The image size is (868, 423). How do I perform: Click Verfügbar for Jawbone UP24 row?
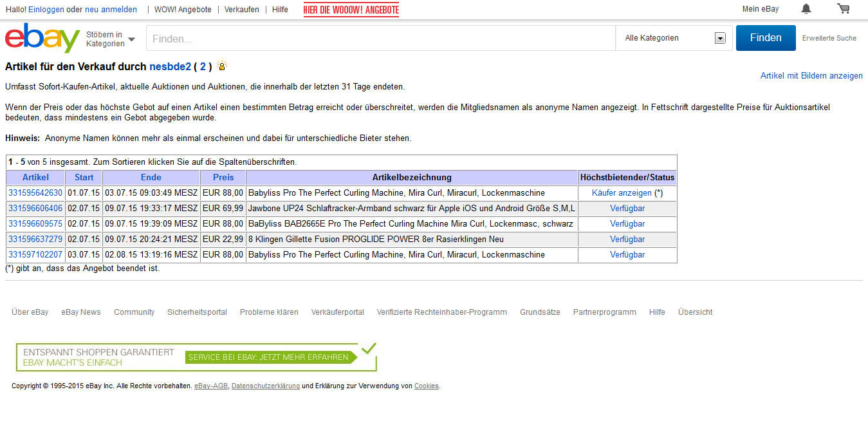click(627, 209)
